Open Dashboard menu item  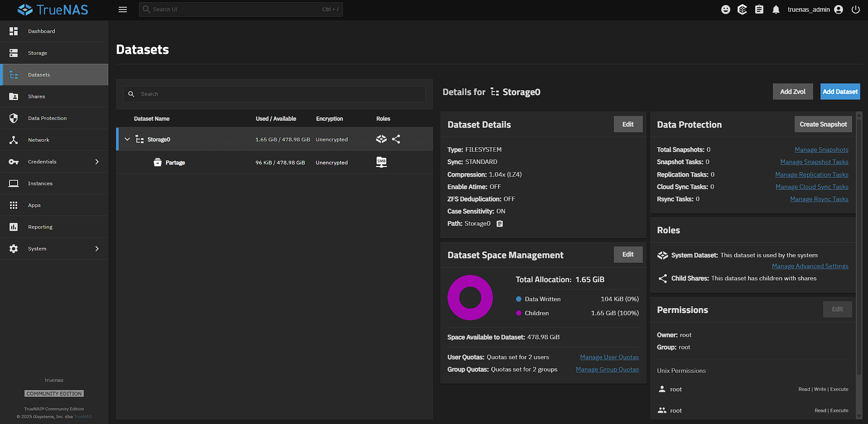tap(54, 31)
